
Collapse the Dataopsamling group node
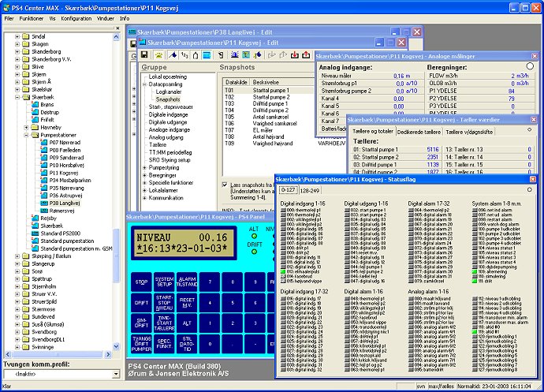coord(145,84)
